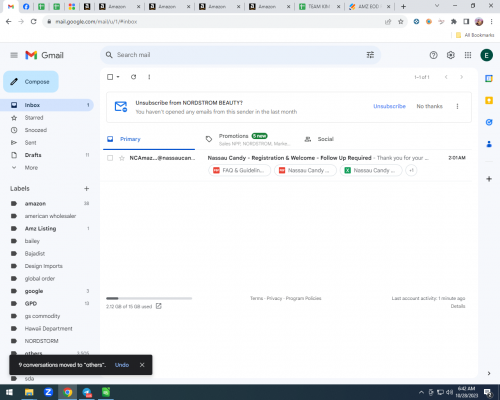This screenshot has height=400, width=500.
Task: Undo moving conversations to others
Action: (122, 365)
